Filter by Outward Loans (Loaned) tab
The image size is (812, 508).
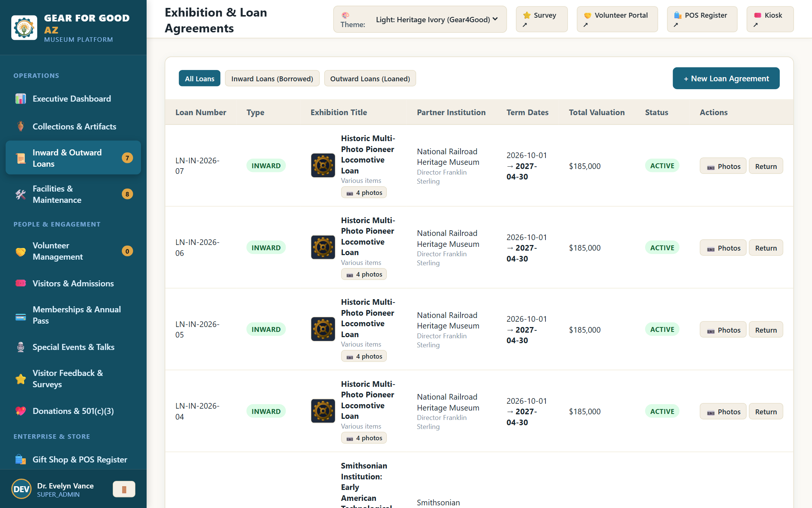[x=370, y=78]
